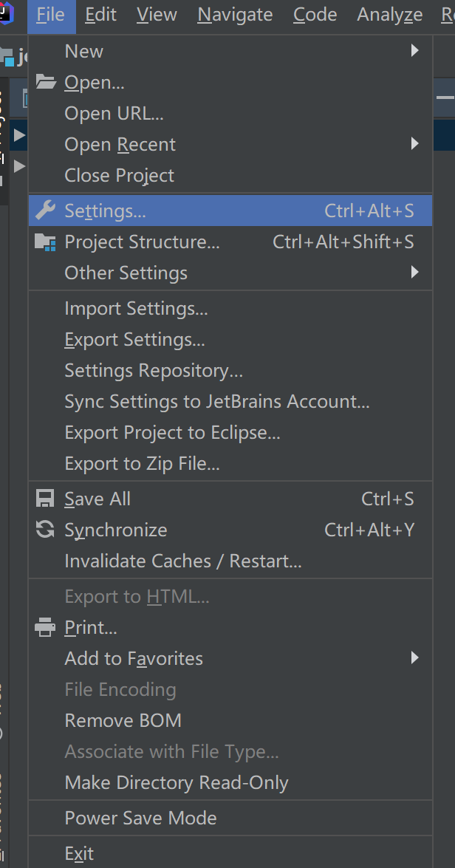Choose Invalidate Caches / Restart
This screenshot has height=868, width=455.
183,561
